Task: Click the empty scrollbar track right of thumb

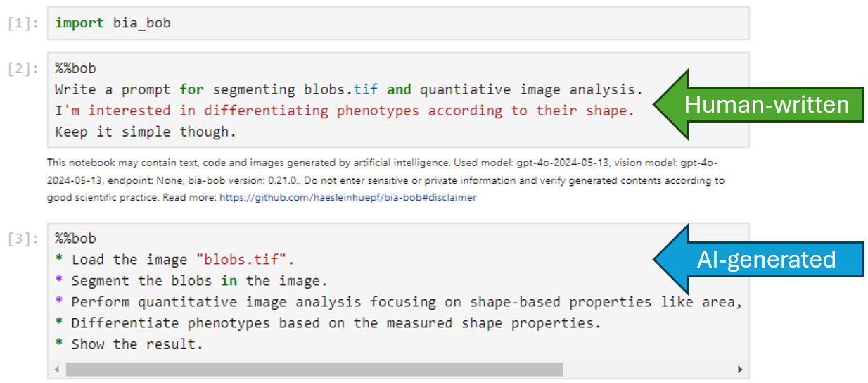Action: point(647,369)
